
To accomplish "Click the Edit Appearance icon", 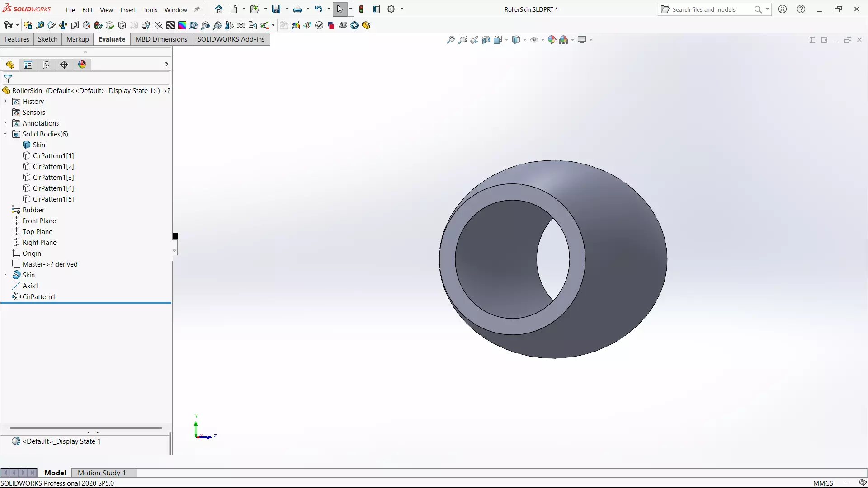I will coord(552,40).
